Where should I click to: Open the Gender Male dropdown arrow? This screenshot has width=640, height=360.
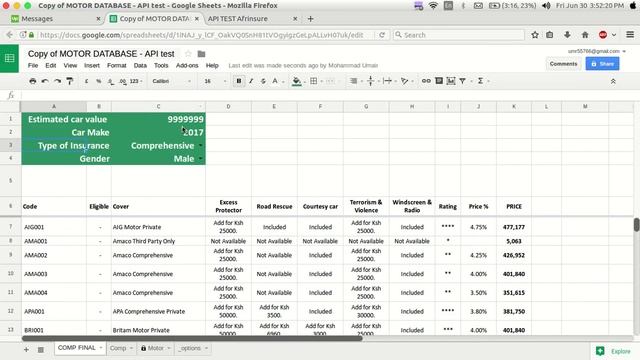point(201,159)
